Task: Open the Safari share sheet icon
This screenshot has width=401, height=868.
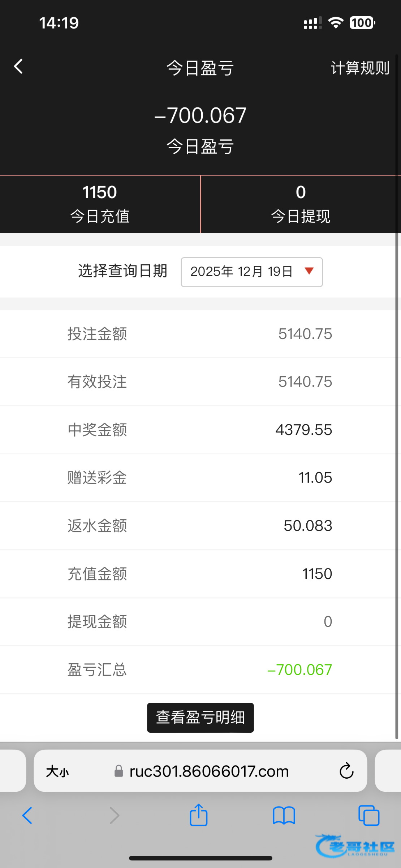Action: point(199,815)
